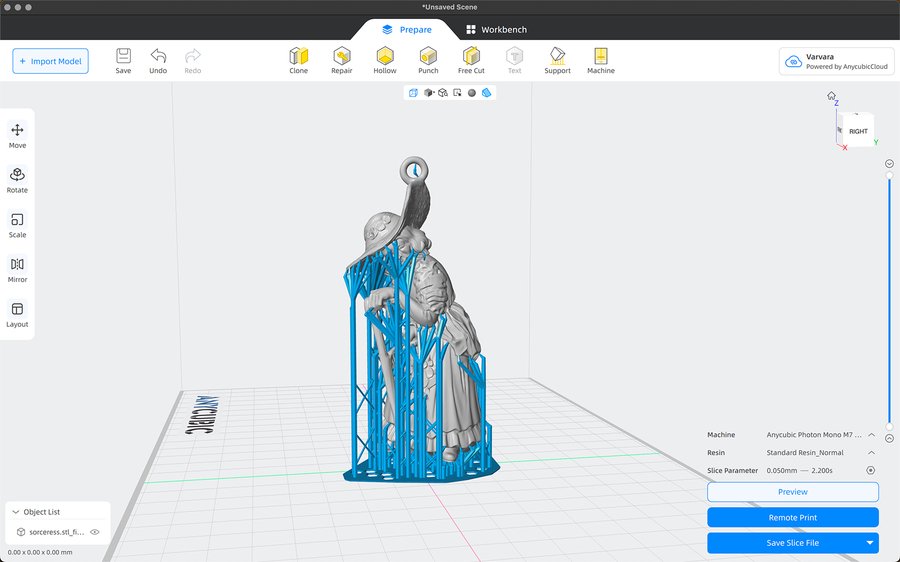Screen dimensions: 900x562
Task: Switch to the Prepare tab
Action: coord(406,30)
